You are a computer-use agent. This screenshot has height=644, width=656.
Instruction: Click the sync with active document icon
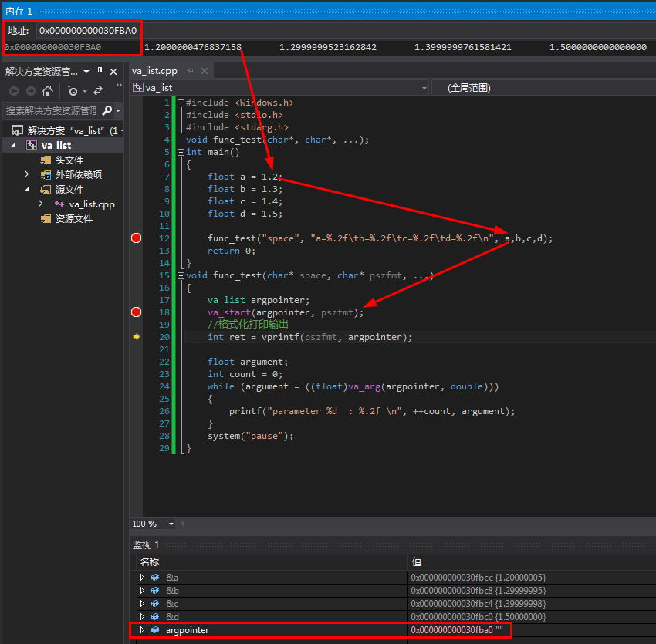[98, 91]
